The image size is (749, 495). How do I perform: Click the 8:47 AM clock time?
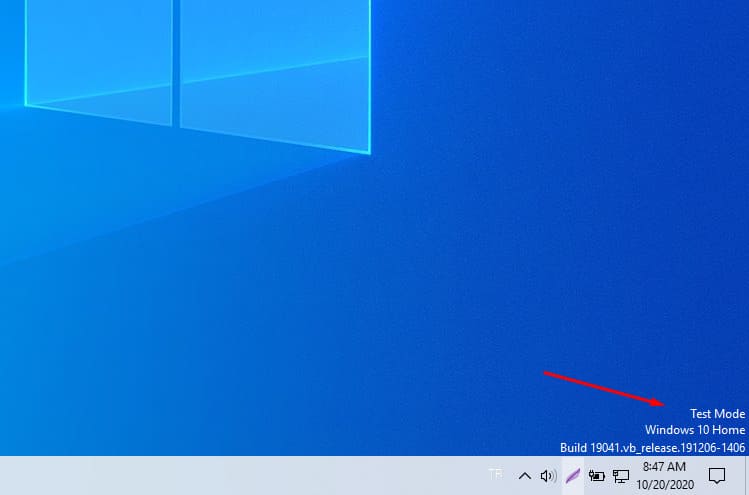[664, 467]
